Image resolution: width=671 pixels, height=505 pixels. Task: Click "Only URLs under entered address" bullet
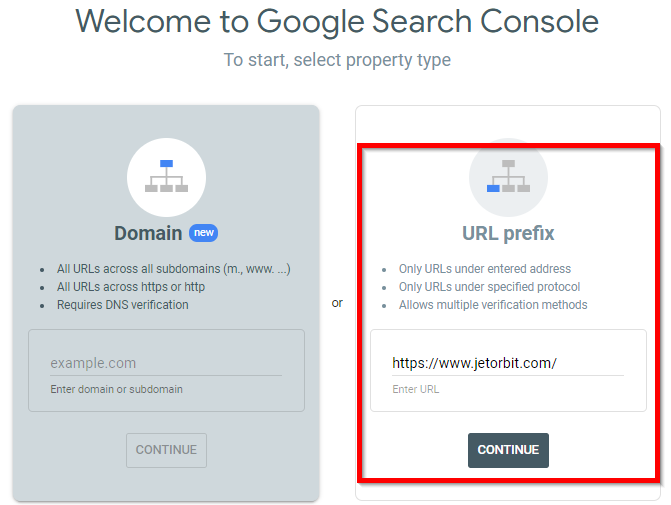click(x=485, y=269)
